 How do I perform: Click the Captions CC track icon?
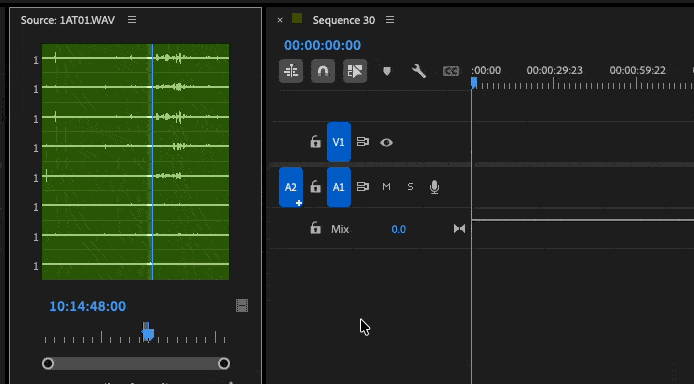pyautogui.click(x=451, y=71)
